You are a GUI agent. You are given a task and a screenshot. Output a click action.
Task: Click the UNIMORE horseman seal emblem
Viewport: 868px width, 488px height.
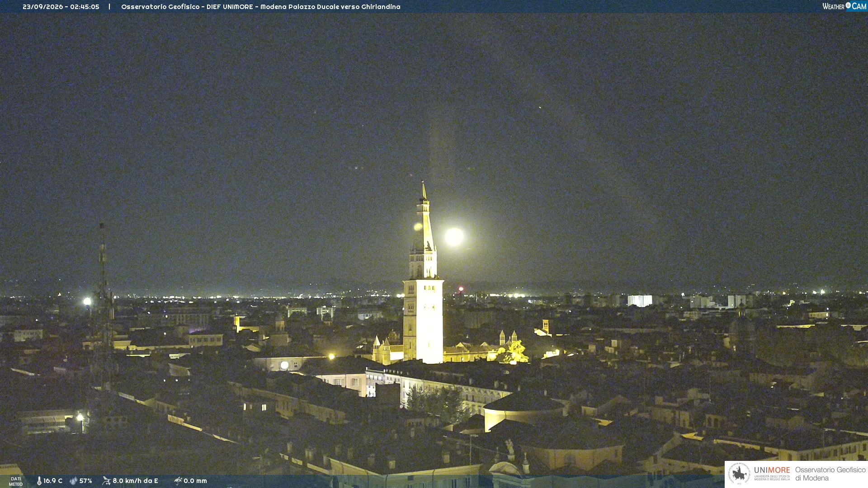pyautogui.click(x=739, y=474)
